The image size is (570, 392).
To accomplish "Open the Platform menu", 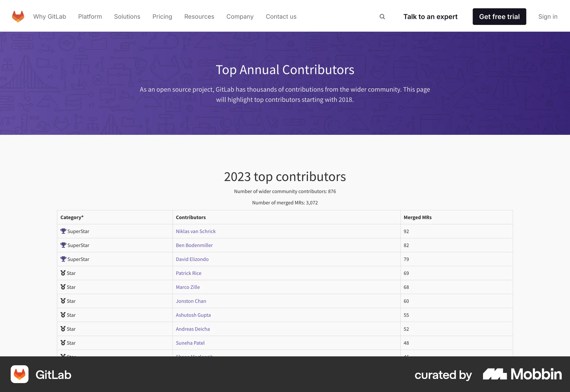I will 90,17.
